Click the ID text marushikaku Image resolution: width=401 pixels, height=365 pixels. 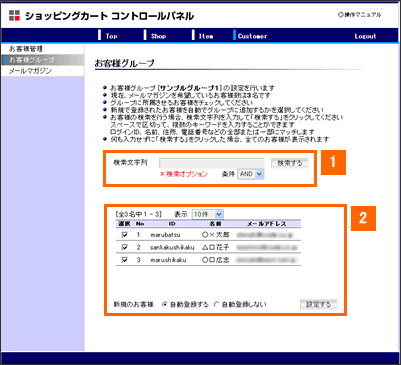coord(168,260)
